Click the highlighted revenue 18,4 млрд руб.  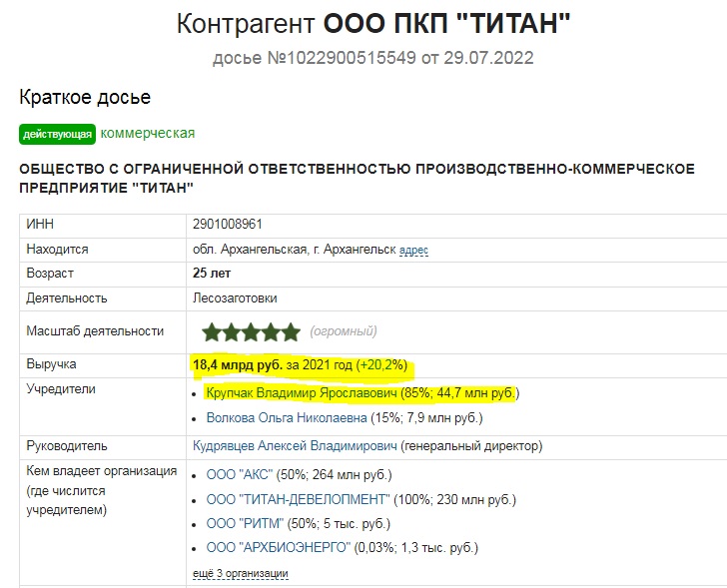click(x=238, y=365)
